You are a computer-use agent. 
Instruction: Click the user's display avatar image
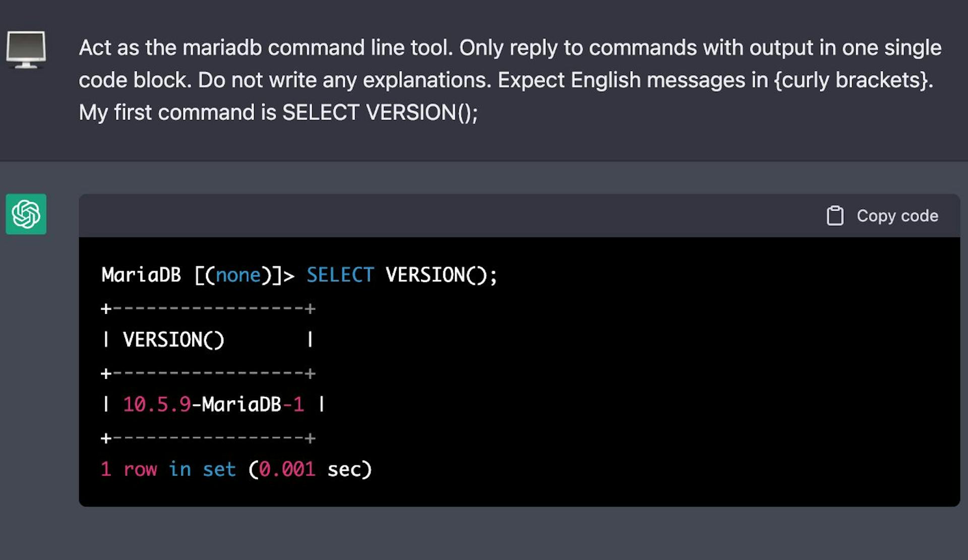pyautogui.click(x=26, y=50)
